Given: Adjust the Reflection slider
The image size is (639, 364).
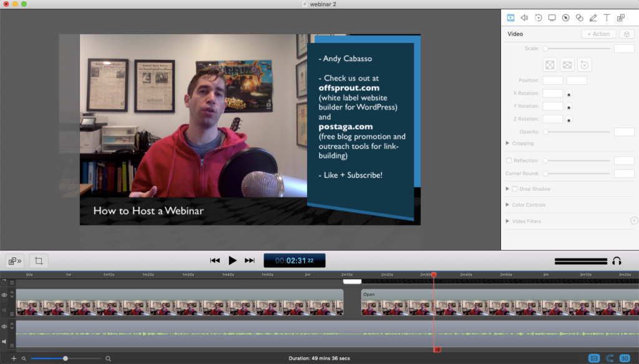Looking at the screenshot, I should click(577, 161).
